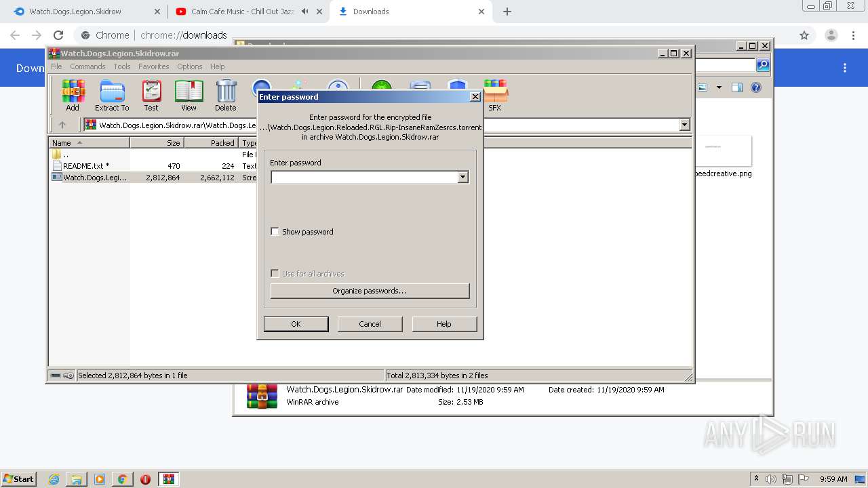Open the Chrome profile avatar icon
The image size is (868, 488).
click(831, 35)
